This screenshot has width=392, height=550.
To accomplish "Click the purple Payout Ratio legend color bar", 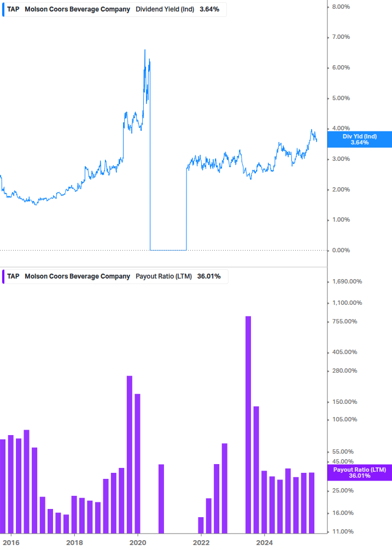I will (x=3, y=276).
